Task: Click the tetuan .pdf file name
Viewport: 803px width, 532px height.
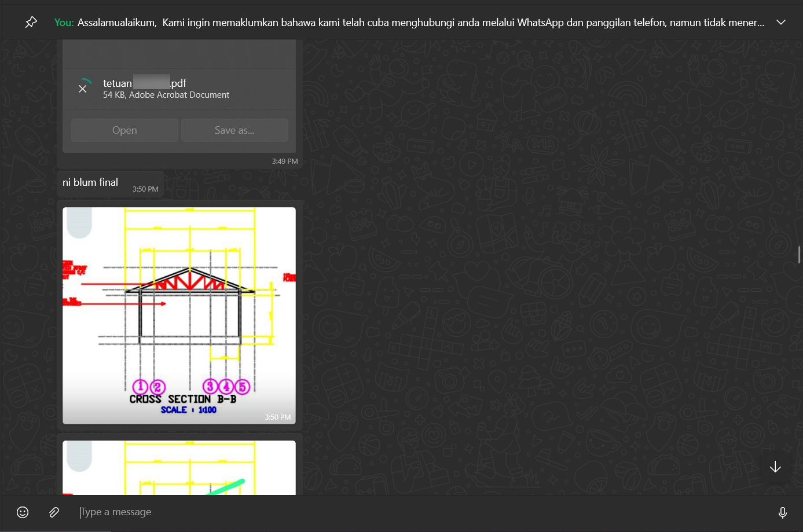Action: point(145,83)
